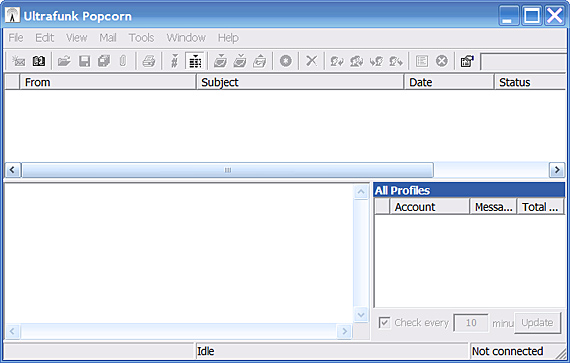Click the circled X cancel icon
The image size is (570, 363).
[442, 61]
